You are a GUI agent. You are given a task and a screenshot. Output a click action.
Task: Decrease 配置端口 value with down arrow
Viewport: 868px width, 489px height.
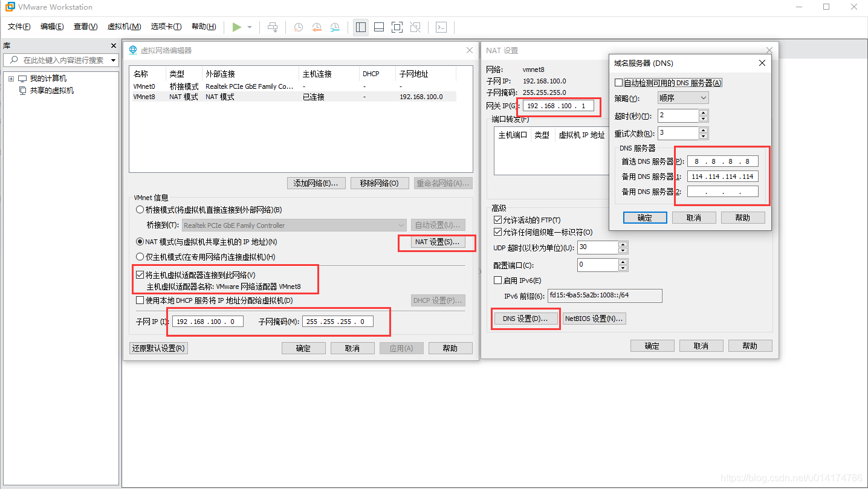pyautogui.click(x=623, y=268)
